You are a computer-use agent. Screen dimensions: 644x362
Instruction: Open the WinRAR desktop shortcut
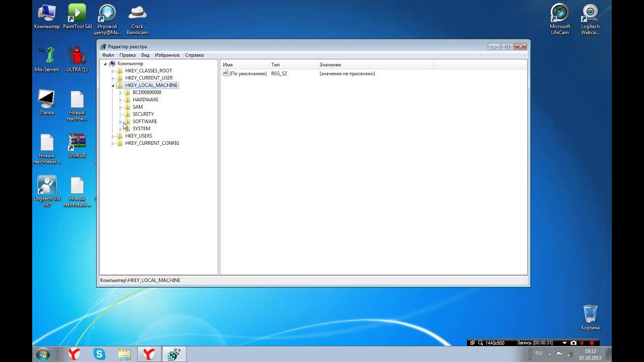pyautogui.click(x=77, y=146)
